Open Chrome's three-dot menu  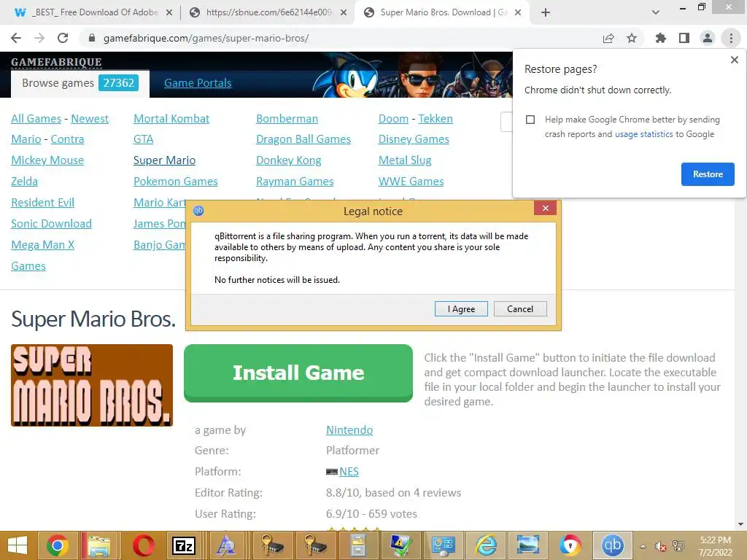click(x=731, y=38)
